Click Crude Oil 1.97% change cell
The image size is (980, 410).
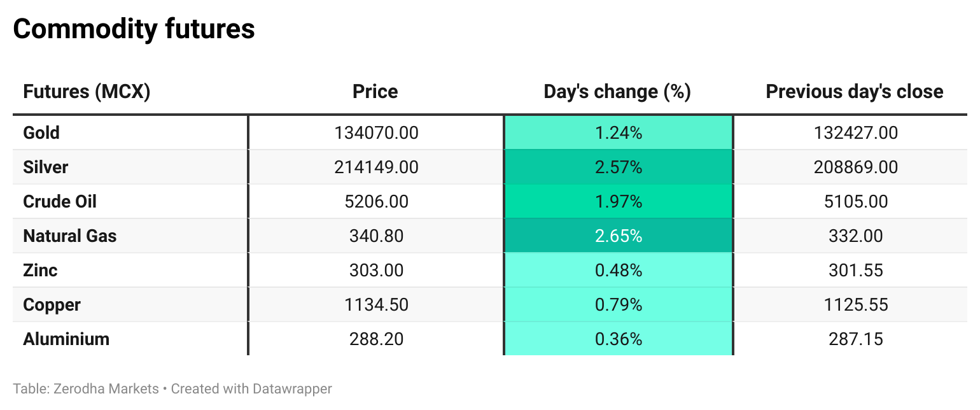pos(618,202)
